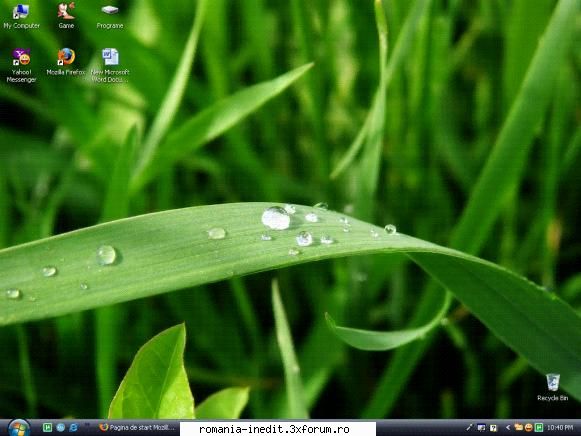Launch uTorrent from quick launch bar

[47, 427]
